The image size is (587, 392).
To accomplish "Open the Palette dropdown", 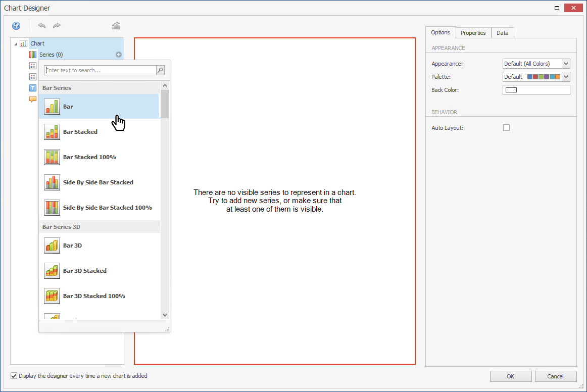I will (x=566, y=77).
